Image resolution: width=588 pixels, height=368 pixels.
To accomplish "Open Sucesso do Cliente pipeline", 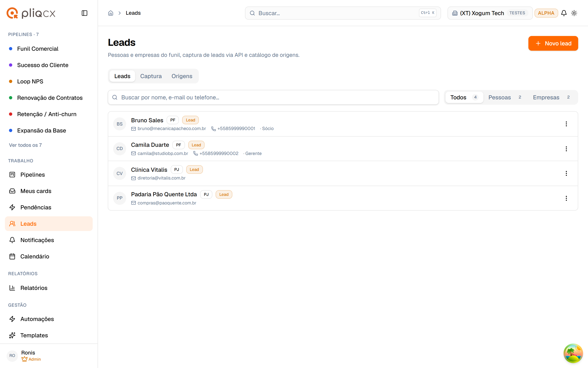I will pos(49,65).
